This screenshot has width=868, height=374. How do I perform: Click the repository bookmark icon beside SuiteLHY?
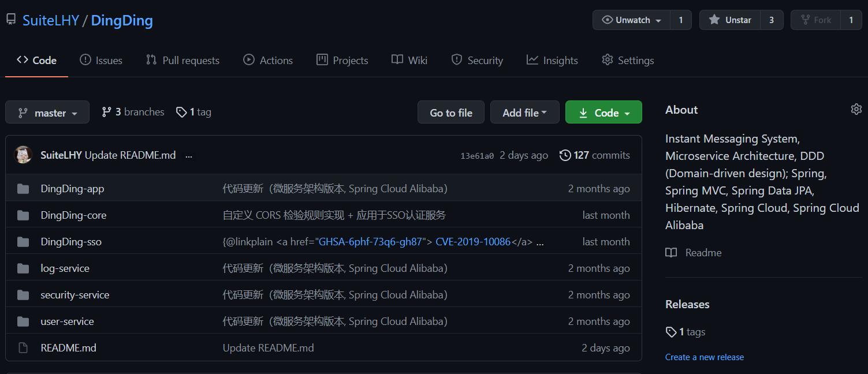point(10,19)
